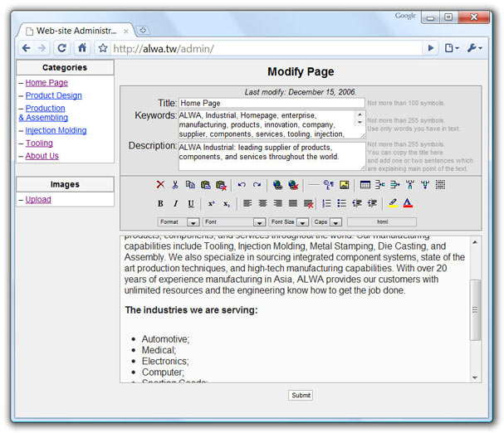The image size is (504, 433).
Task: Open the Font Size dropdown
Action: tap(289, 222)
